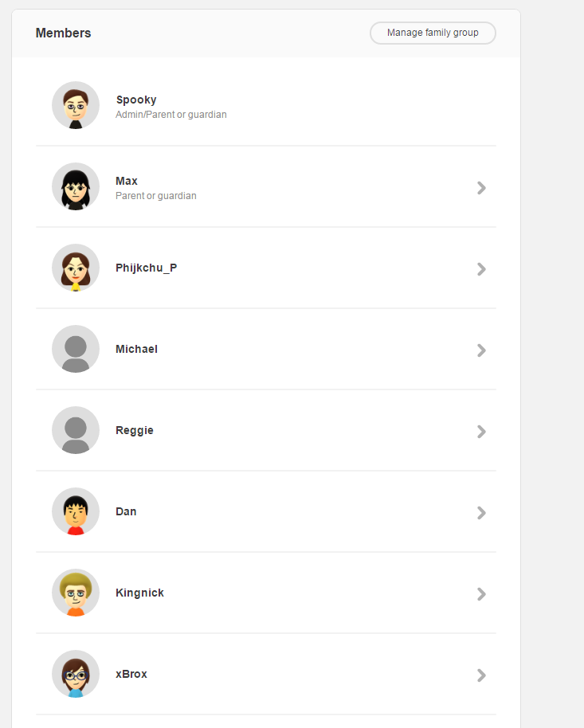
Task: Click the chevron beside xBrox
Action: pos(481,675)
